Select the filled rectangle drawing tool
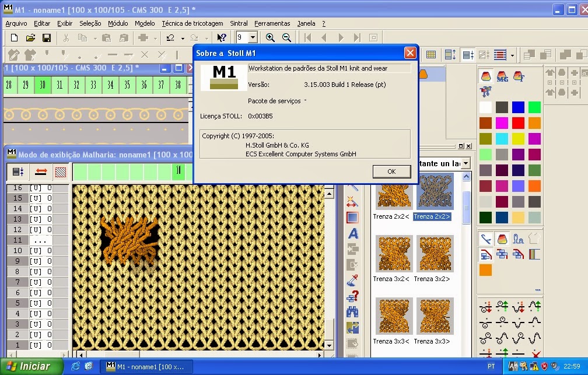Image resolution: width=588 pixels, height=375 pixels. click(352, 218)
